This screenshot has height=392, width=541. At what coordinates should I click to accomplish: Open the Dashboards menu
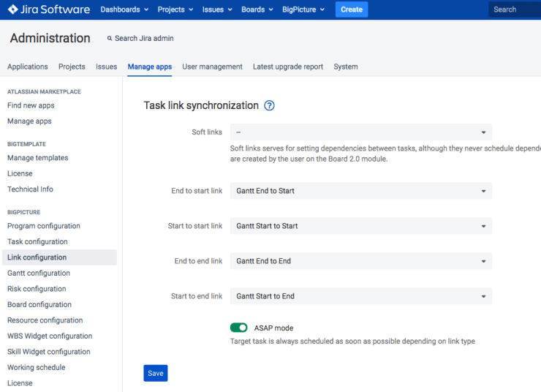pos(124,10)
